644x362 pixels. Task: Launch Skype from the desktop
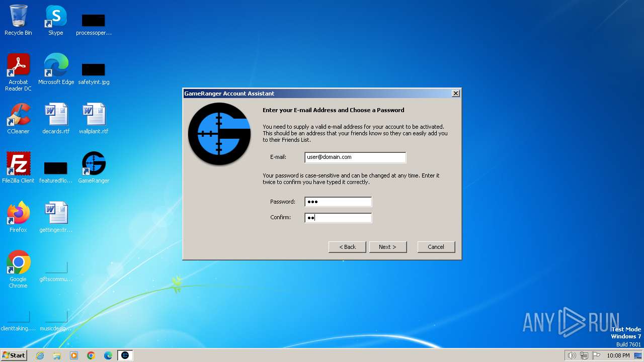(x=56, y=20)
